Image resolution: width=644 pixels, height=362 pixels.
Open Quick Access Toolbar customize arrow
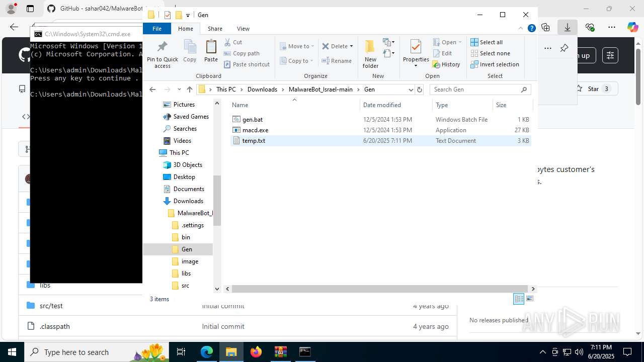click(188, 15)
